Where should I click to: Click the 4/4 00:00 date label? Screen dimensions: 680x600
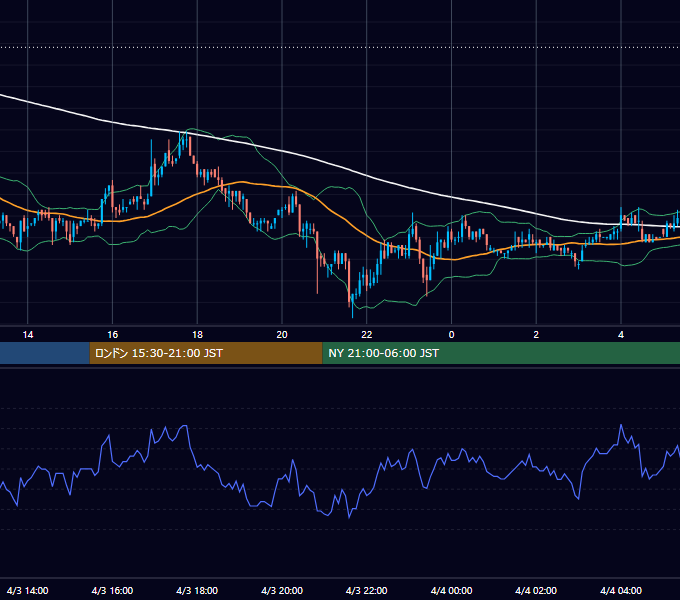pyautogui.click(x=451, y=590)
